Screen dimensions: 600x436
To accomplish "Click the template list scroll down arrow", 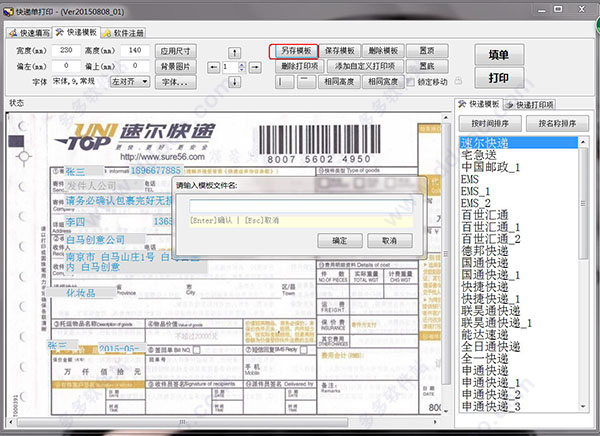I will (x=583, y=407).
